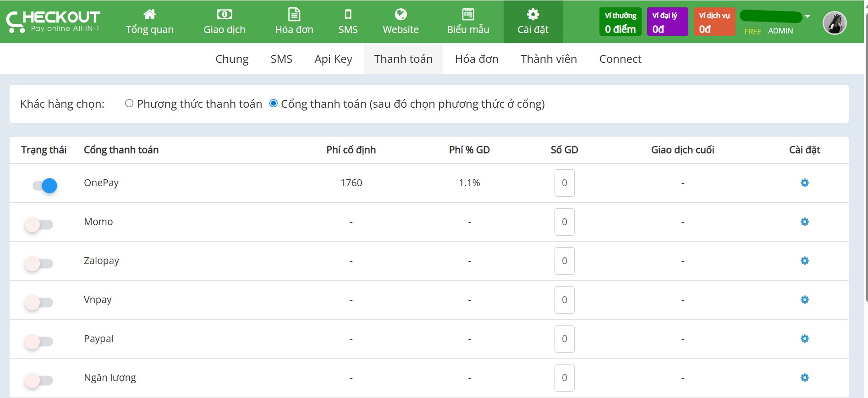Image resolution: width=868 pixels, height=398 pixels.
Task: Disable the OnePay gateway toggle
Action: tap(44, 186)
